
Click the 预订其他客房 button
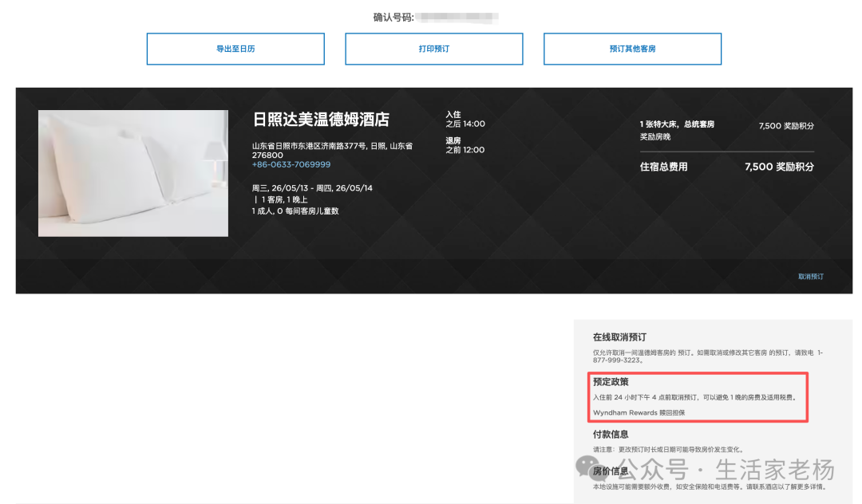(x=632, y=49)
